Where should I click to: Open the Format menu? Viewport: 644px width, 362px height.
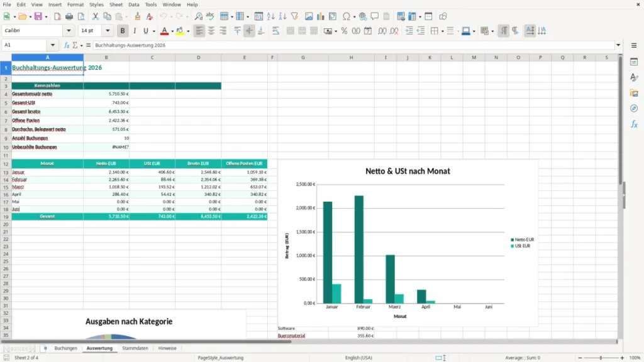pyautogui.click(x=75, y=4)
